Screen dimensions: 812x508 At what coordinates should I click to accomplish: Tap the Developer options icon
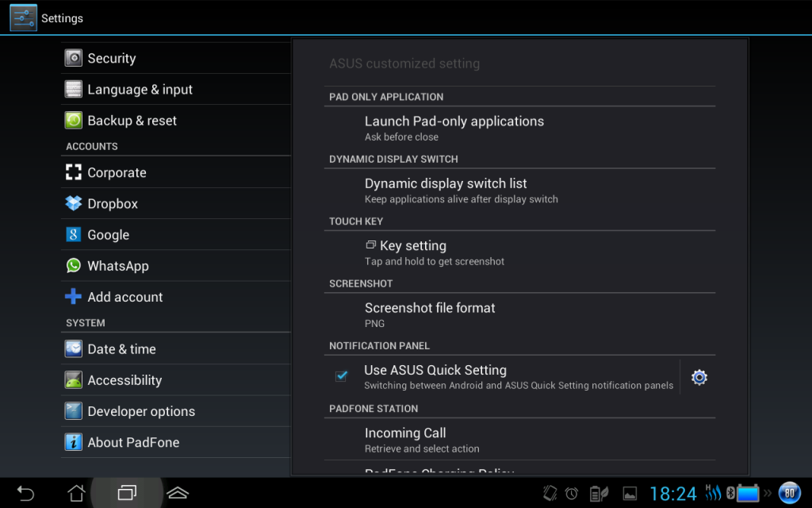pos(73,411)
